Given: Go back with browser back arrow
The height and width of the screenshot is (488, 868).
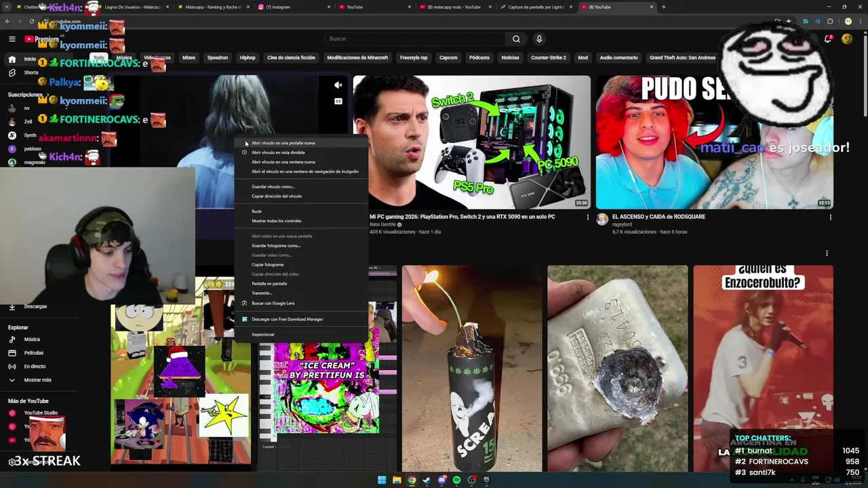Looking at the screenshot, I should pyautogui.click(x=7, y=22).
